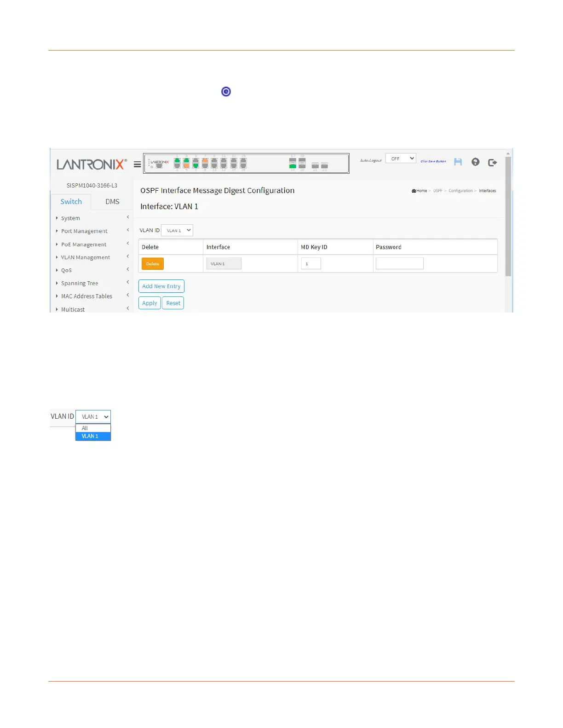
Task: Open the Auto-Logout OFF dropdown
Action: tap(401, 159)
